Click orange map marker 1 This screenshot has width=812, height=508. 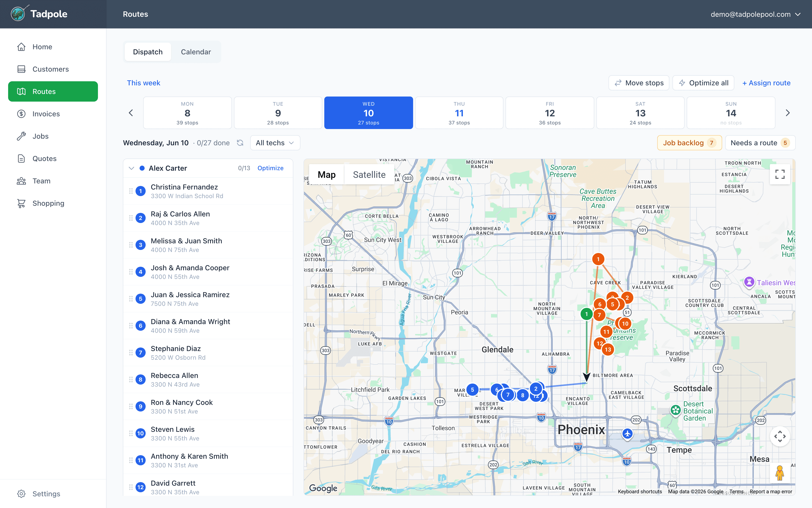pos(598,259)
